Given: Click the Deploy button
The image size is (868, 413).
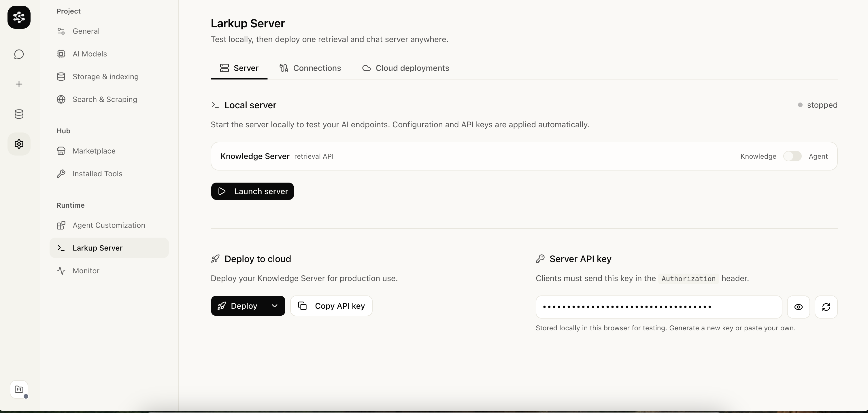Looking at the screenshot, I should click(x=238, y=306).
